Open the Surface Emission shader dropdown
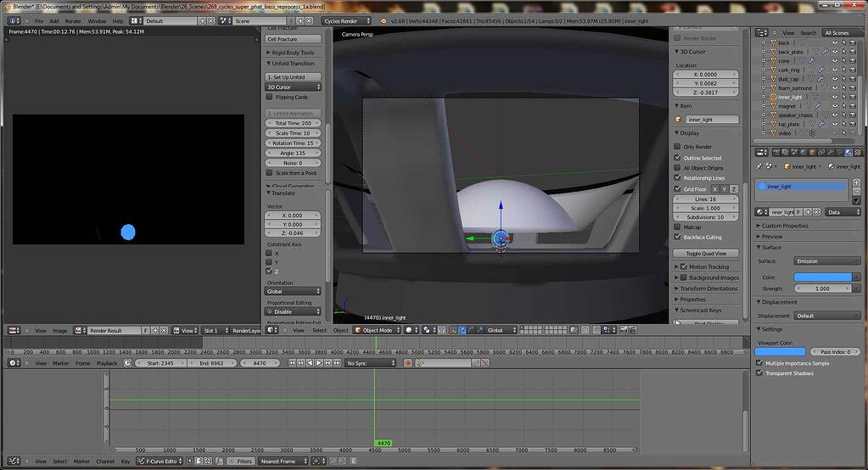 pyautogui.click(x=826, y=260)
